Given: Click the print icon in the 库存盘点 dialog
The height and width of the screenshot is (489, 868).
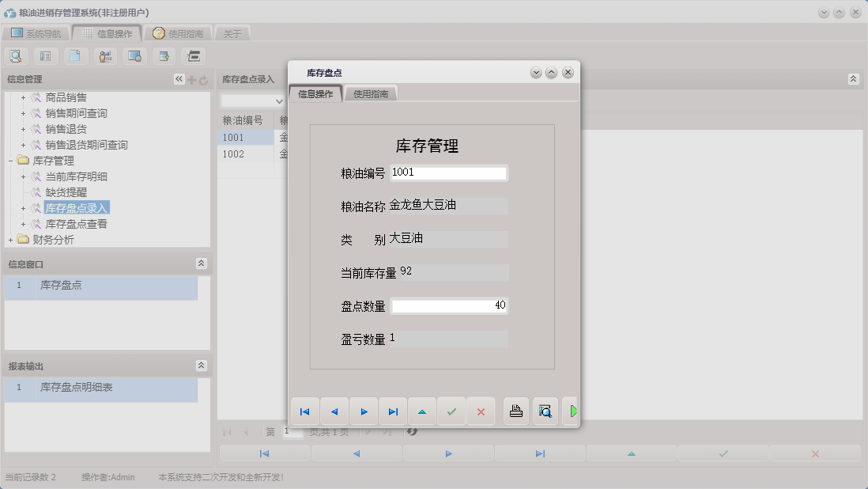Looking at the screenshot, I should pos(516,411).
